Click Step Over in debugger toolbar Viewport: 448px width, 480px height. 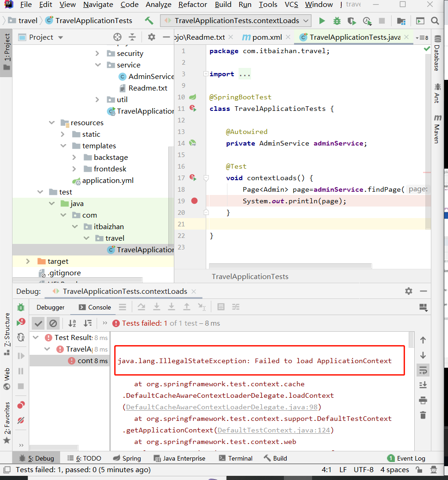(141, 307)
